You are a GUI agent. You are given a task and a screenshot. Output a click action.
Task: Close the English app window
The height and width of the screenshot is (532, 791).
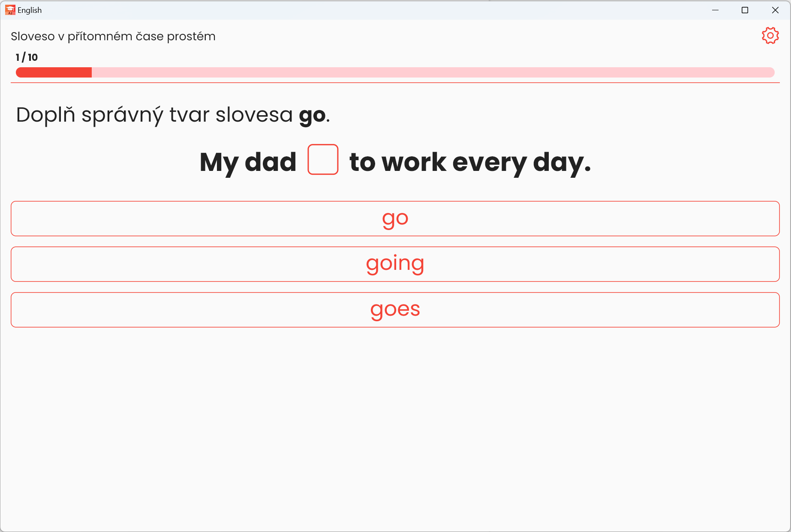775,10
